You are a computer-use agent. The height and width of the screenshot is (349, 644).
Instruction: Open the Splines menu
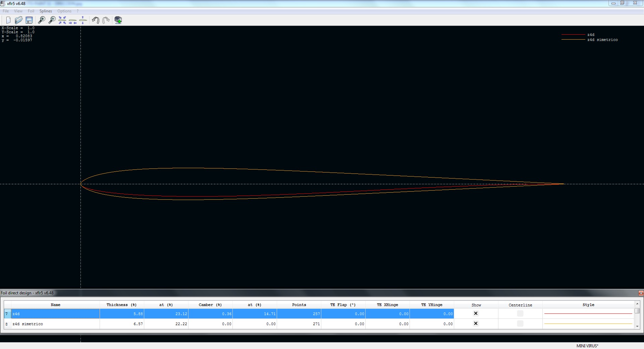[46, 11]
